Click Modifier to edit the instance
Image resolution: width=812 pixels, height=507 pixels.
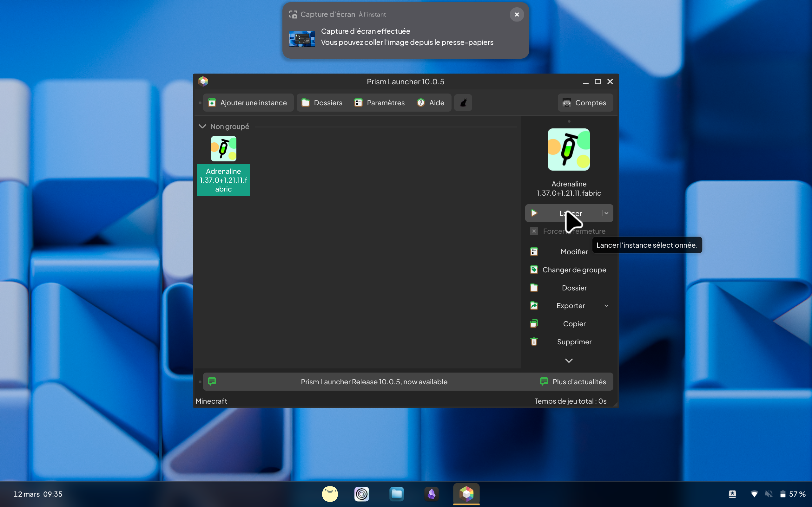point(569,251)
